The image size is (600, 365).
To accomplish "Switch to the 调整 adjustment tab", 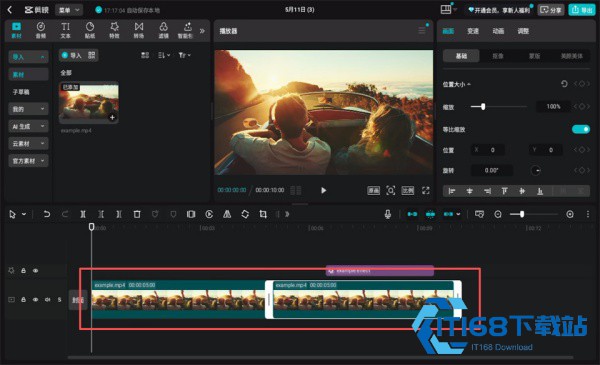I will (523, 31).
